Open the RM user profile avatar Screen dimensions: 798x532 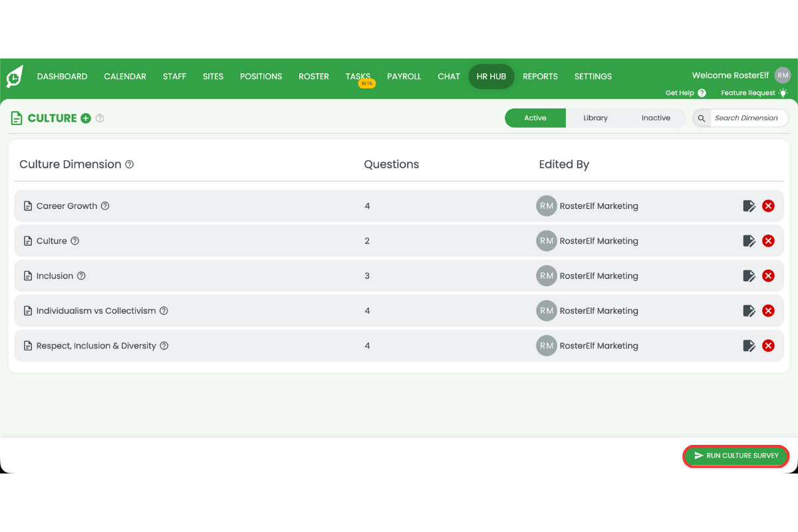click(x=783, y=75)
